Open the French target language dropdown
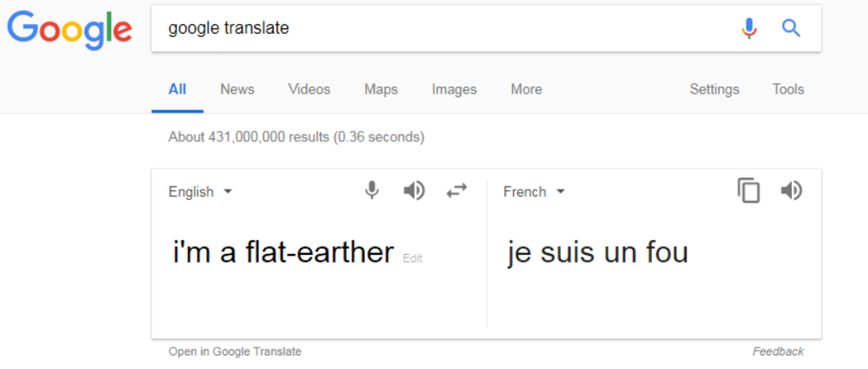Image resolution: width=868 pixels, height=369 pixels. click(534, 192)
